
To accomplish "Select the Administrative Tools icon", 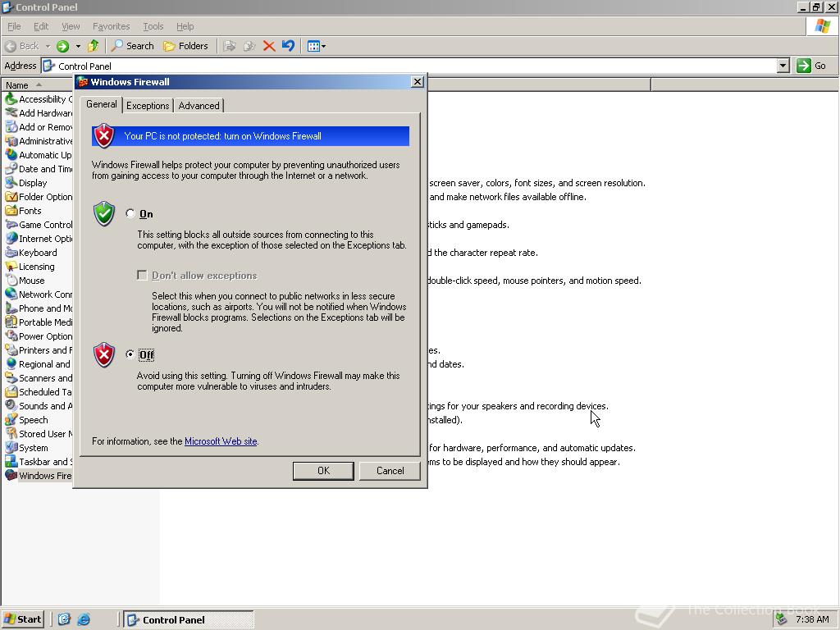I will pos(11,141).
